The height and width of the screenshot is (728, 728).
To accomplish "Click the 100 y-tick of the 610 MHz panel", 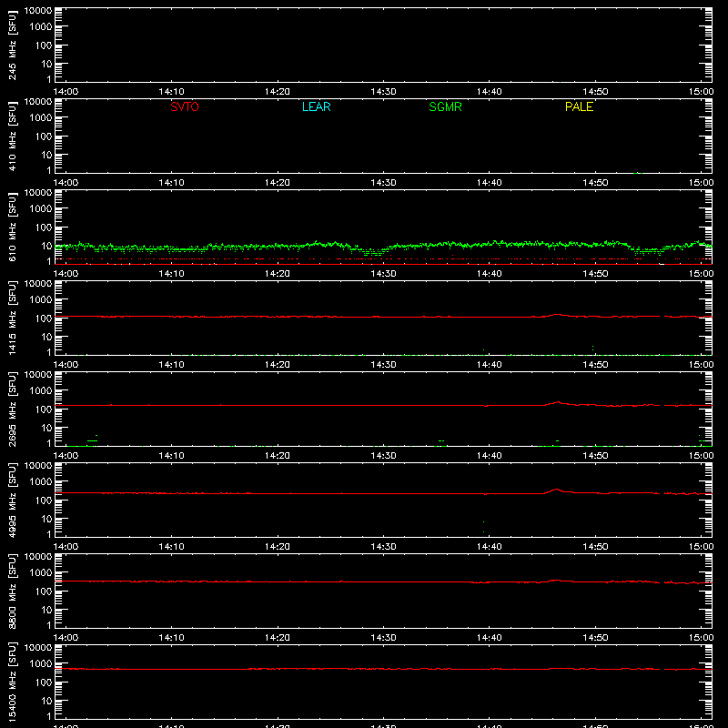I will point(44,227).
